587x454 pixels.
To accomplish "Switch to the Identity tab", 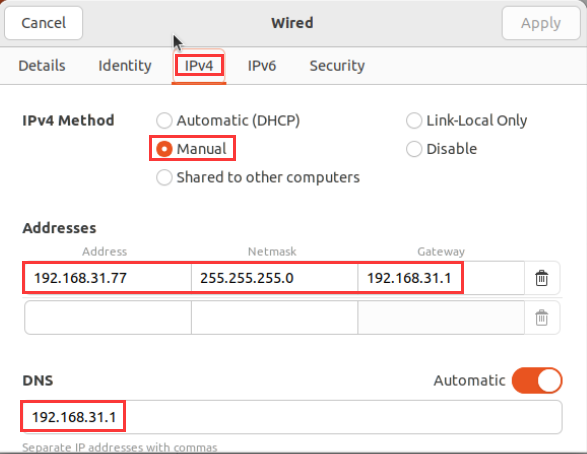I will pyautogui.click(x=125, y=66).
